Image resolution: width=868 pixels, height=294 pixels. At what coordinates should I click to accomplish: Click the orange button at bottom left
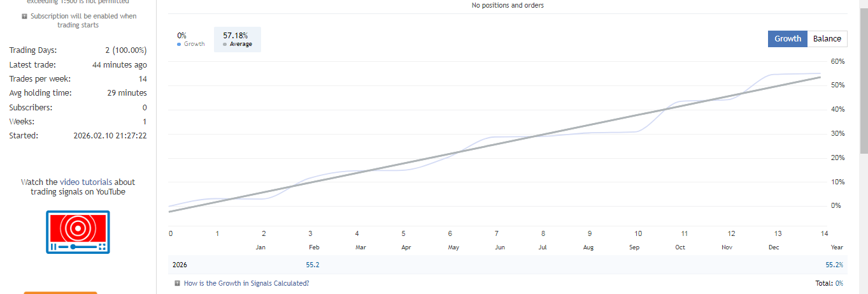click(60, 292)
